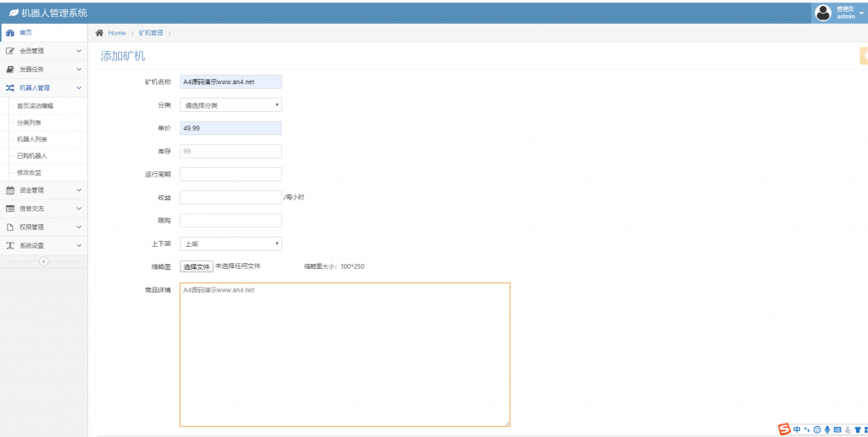Image resolution: width=868 pixels, height=437 pixels.
Task: Click the Sogou input method S logo
Action: 784,429
